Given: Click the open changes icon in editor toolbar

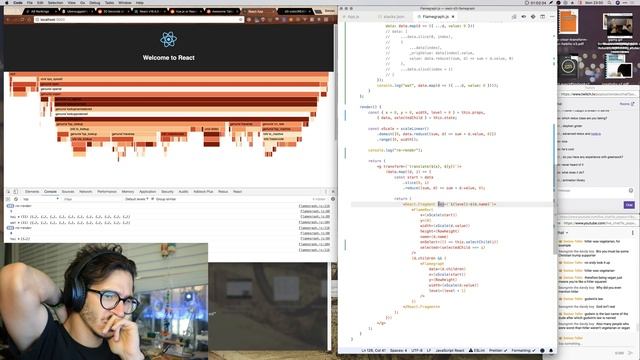Looking at the screenshot, I should click(x=514, y=17).
